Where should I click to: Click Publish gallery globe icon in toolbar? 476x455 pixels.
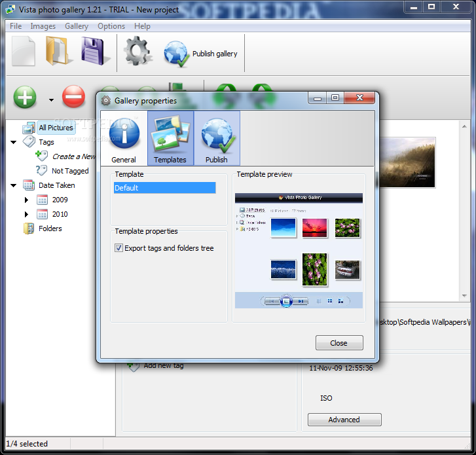pyautogui.click(x=175, y=54)
